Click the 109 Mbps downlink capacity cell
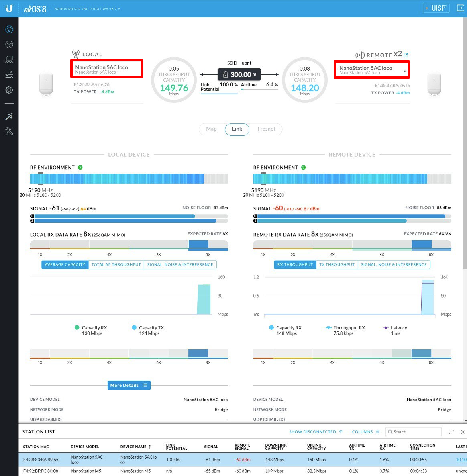This screenshot has height=476, width=467. click(274, 471)
